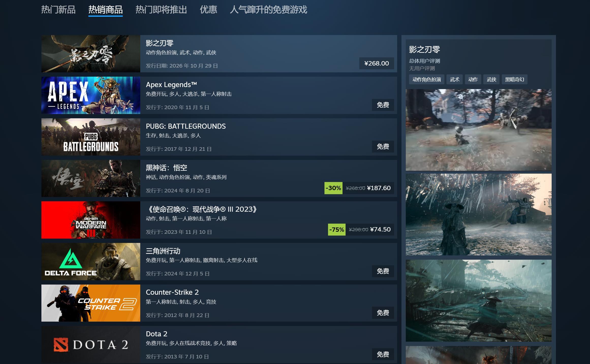
Task: Click the 免费 price on Apex Legends row
Action: (x=383, y=105)
